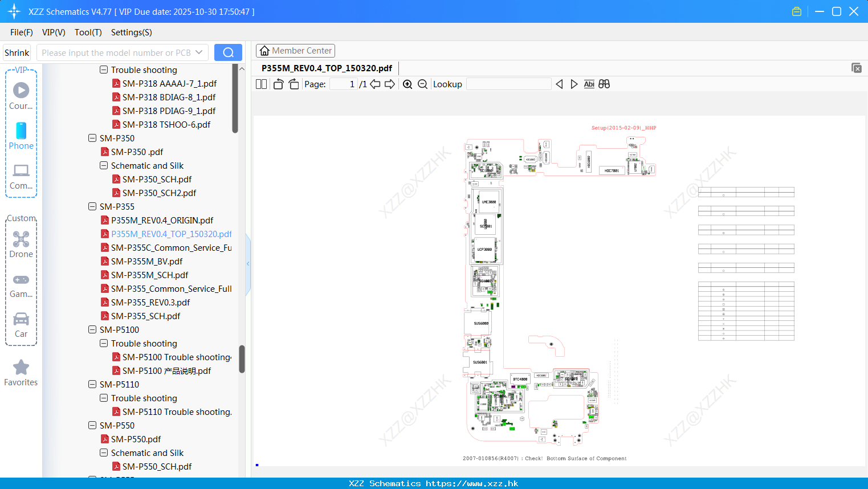This screenshot has width=868, height=489.
Task: Open SM-P318 AAAAJ-7_1.pdf
Action: point(169,83)
